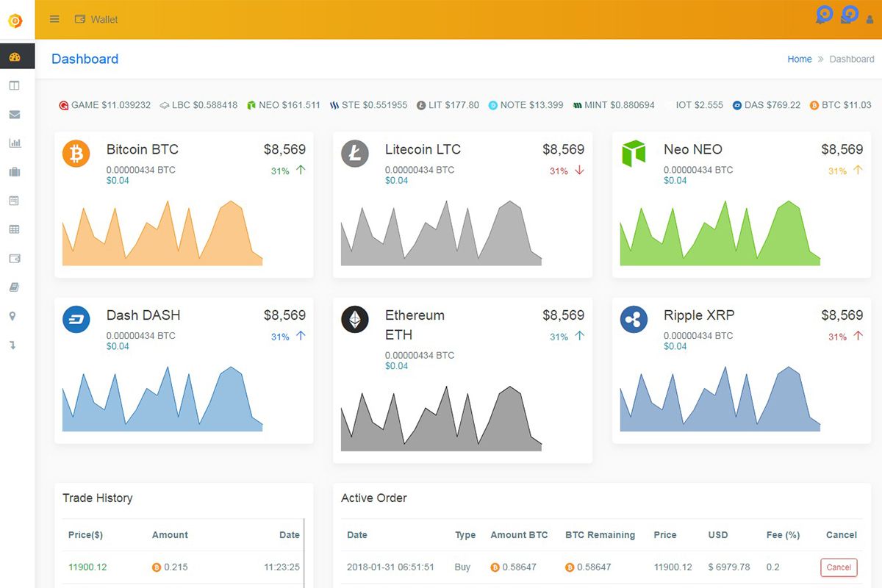The width and height of the screenshot is (882, 588).
Task: Click STE $0.551955 in the ticker
Action: click(x=368, y=105)
